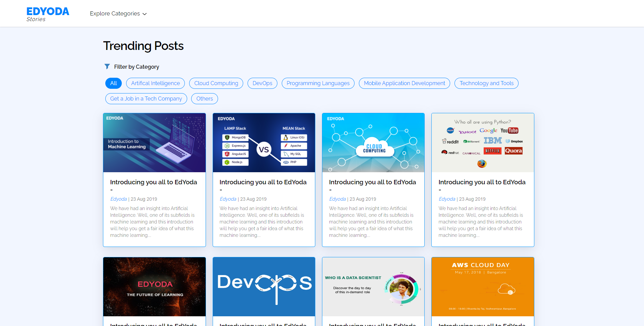644x326 pixels.
Task: Click the EDYODA Stories logo
Action: 48,14
